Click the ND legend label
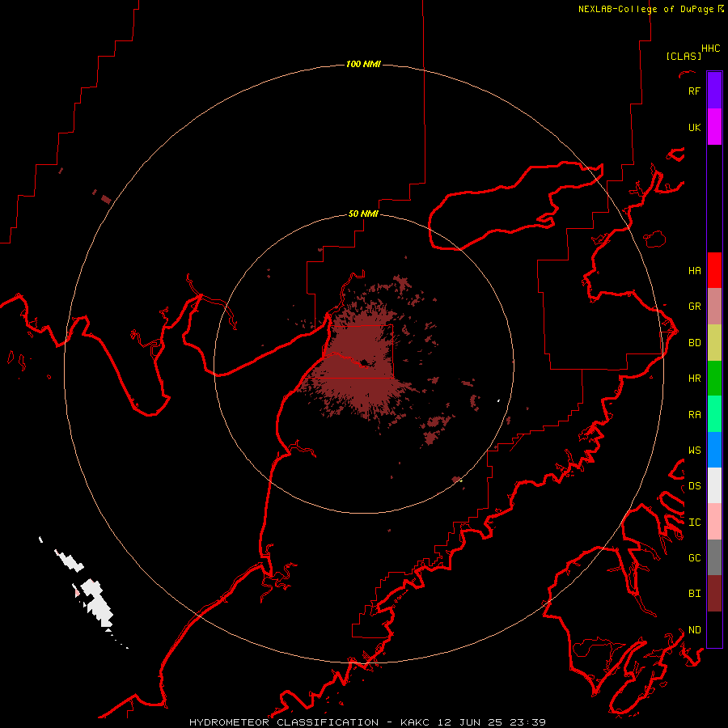This screenshot has height=728, width=728. click(x=694, y=630)
